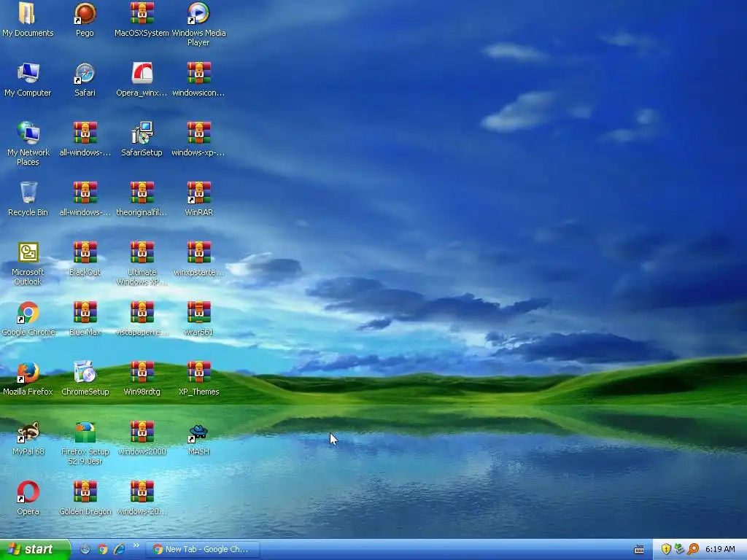Click first Quick Launch icon beside Start
747x560 pixels.
coord(85,549)
